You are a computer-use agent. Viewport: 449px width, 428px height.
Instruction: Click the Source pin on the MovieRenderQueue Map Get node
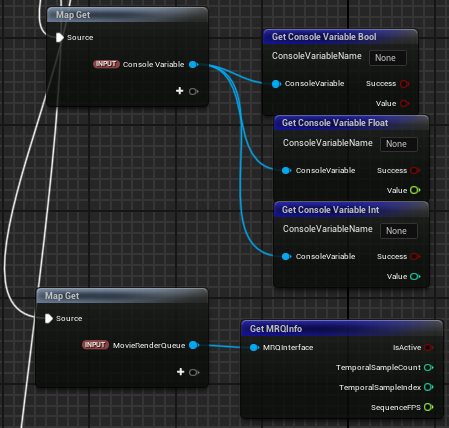pyautogui.click(x=49, y=318)
